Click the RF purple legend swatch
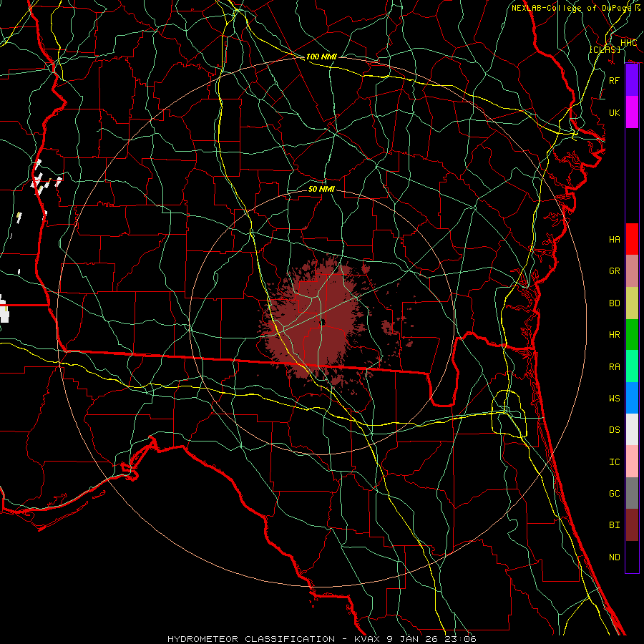 coord(632,80)
